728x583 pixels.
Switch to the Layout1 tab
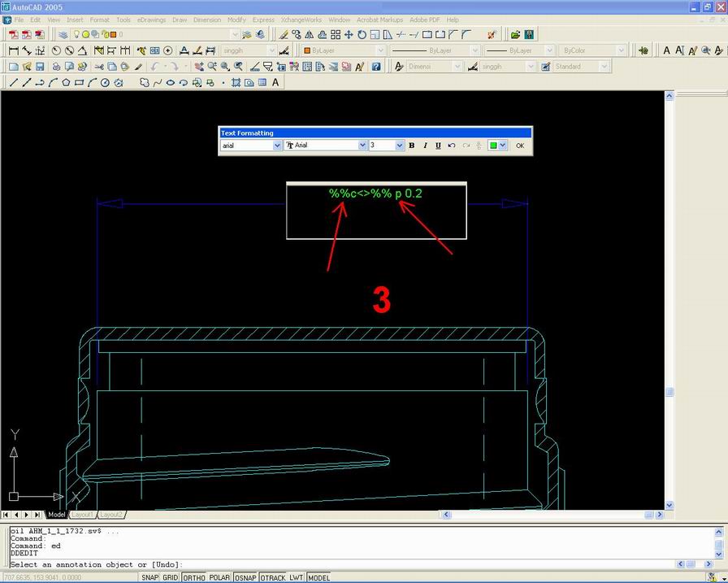pos(83,514)
